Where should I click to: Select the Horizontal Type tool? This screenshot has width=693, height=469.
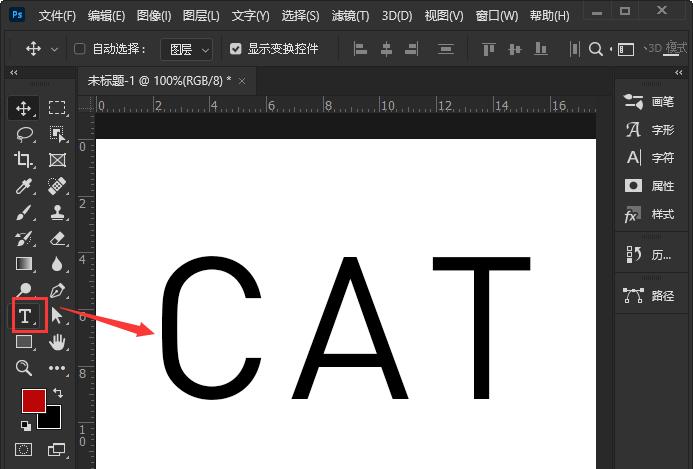[25, 316]
